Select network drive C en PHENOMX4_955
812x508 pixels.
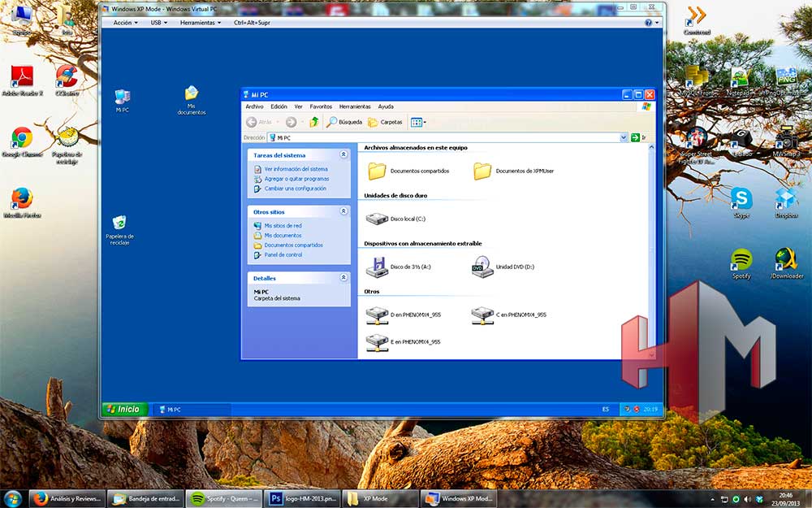click(x=482, y=315)
